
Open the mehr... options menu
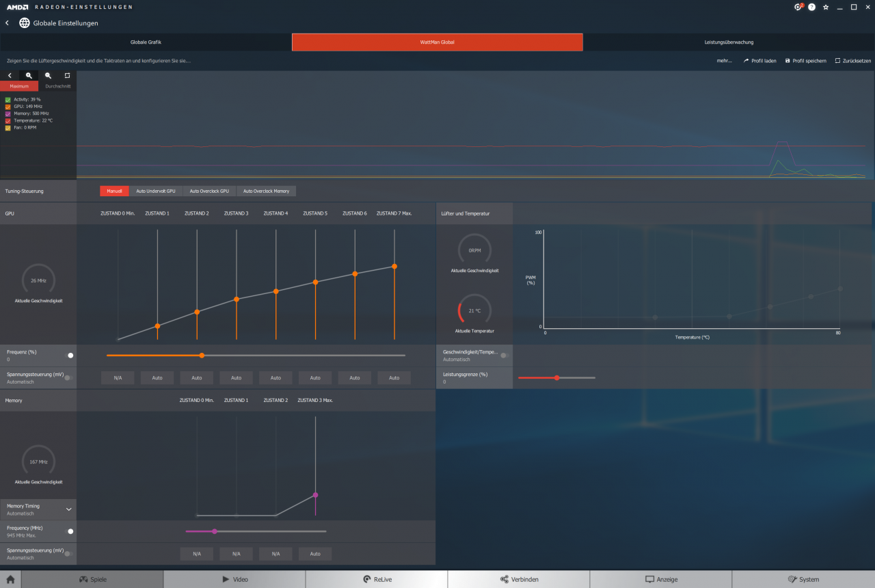725,61
